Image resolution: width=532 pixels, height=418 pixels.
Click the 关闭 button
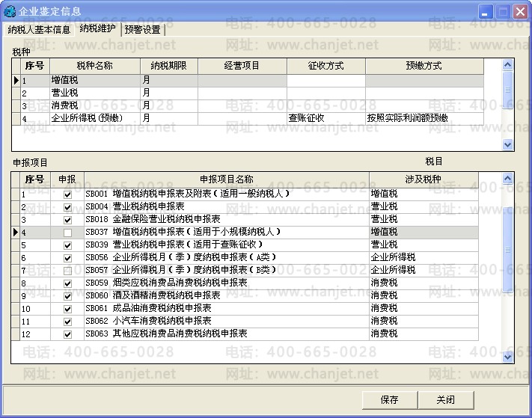(x=445, y=400)
